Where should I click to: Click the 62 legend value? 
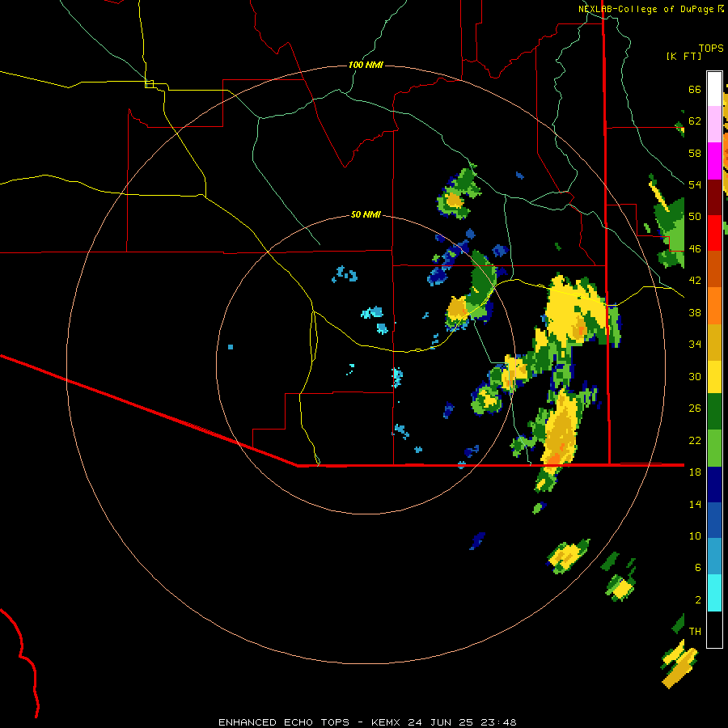pos(695,121)
